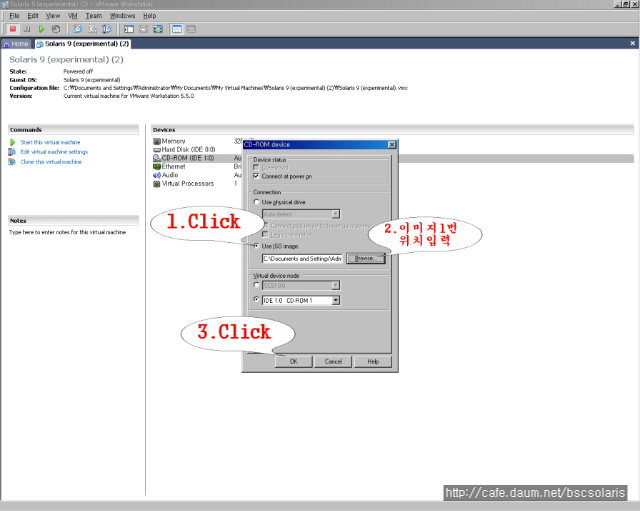Click the Virtual Processors device icon
The height and width of the screenshot is (511, 640).
click(x=157, y=184)
